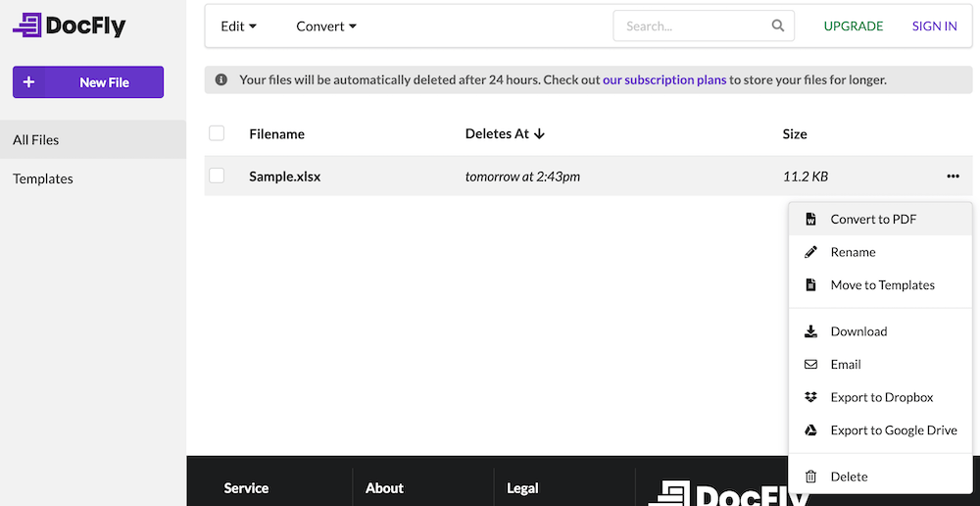Click the DocFly logo in sidebar

69,25
